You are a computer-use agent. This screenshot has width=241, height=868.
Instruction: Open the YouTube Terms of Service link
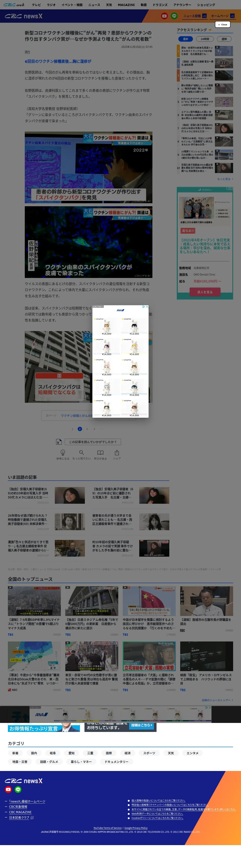coord(108,828)
